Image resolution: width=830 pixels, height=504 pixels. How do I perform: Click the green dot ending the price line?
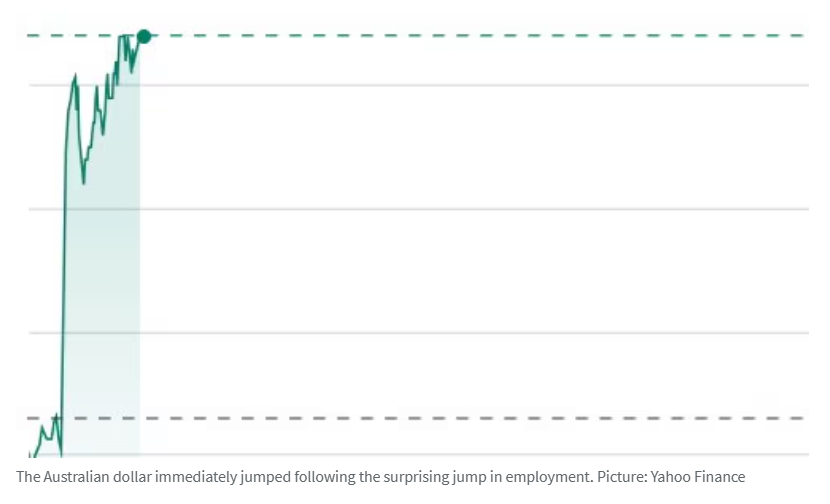144,36
